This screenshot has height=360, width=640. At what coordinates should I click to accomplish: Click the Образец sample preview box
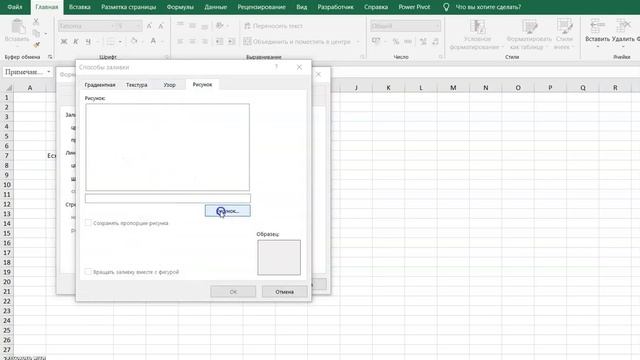pos(279,257)
